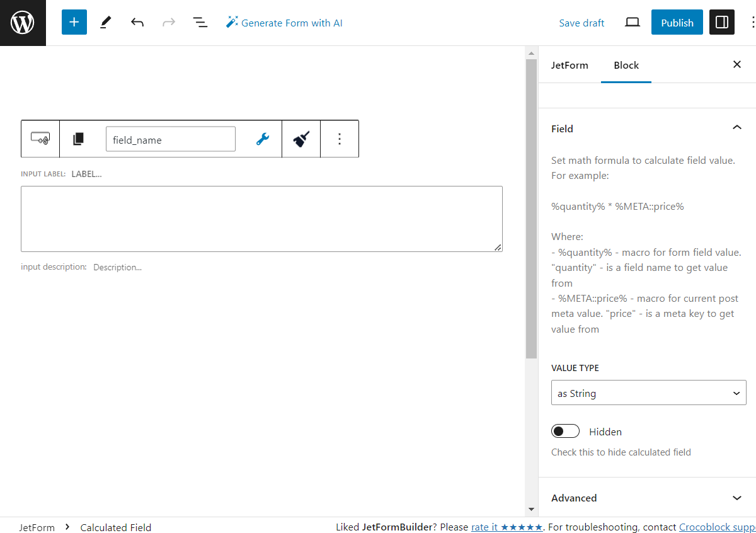Click the blue wrench settings icon
Image resolution: width=756 pixels, height=533 pixels.
pyautogui.click(x=261, y=139)
